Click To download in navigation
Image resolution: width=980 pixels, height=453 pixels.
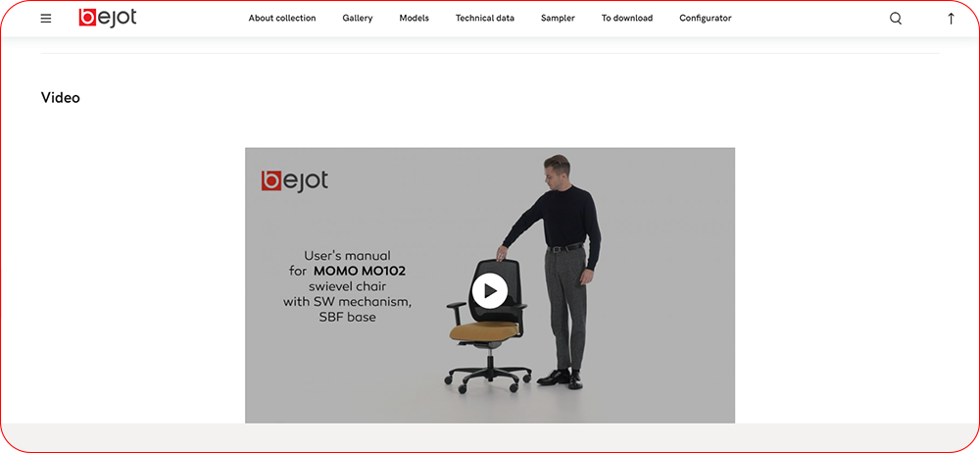click(x=627, y=19)
